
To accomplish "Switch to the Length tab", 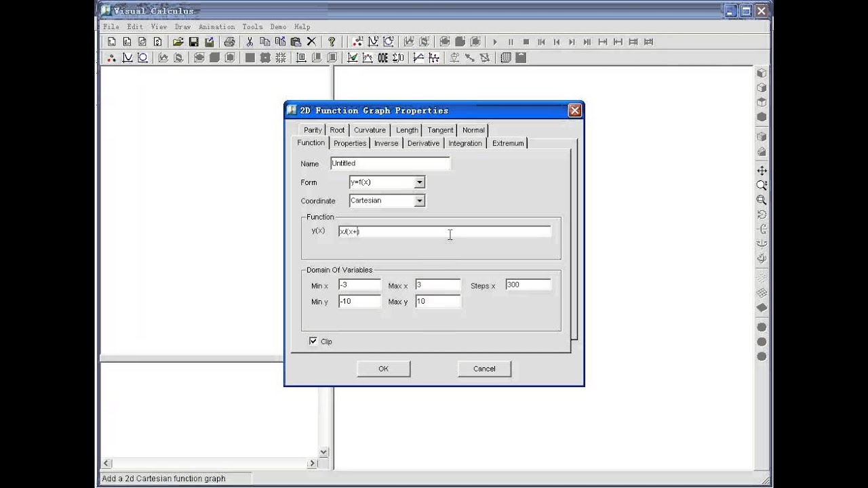I will 407,130.
